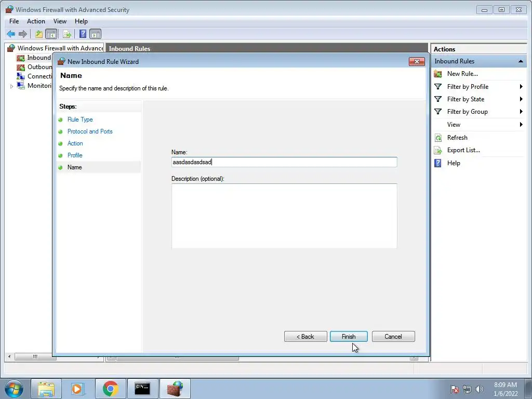The image size is (532, 399).
Task: Expand the Filter by State submenu arrow
Action: tap(521, 99)
